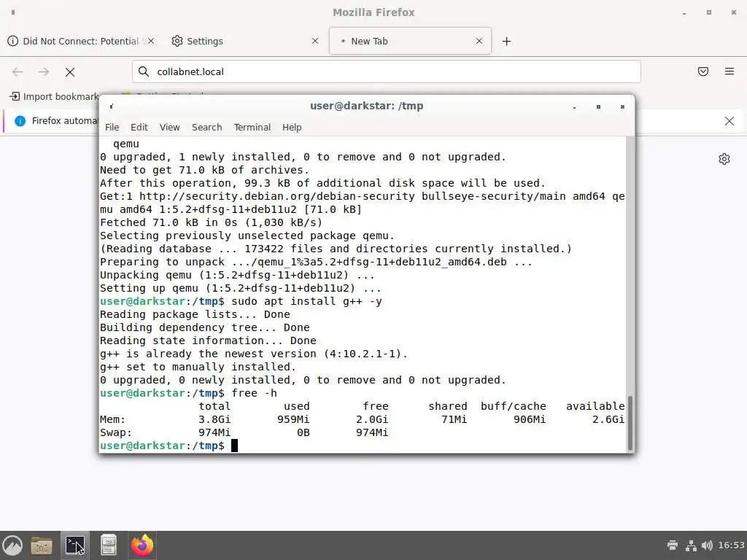The height and width of the screenshot is (560, 747).
Task: Open the file cabinet app in taskbar
Action: click(x=109, y=545)
